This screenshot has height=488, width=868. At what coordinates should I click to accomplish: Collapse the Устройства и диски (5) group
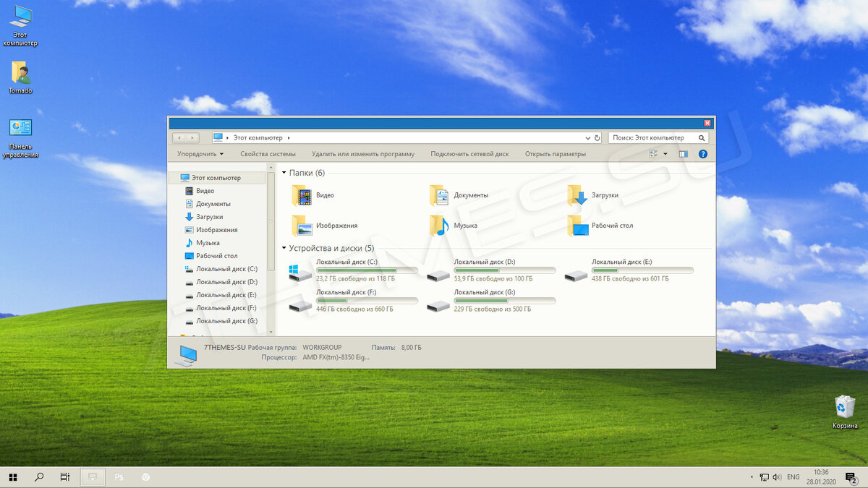[284, 249]
